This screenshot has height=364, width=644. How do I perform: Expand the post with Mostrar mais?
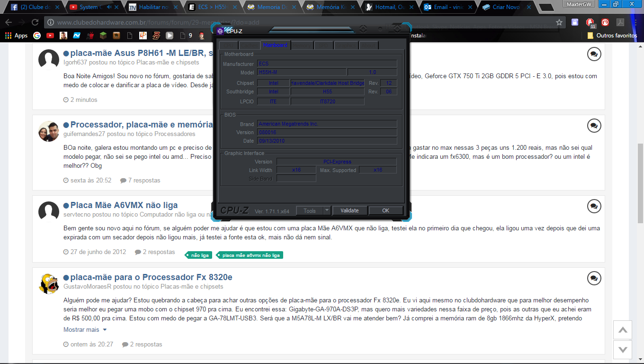coord(85,329)
